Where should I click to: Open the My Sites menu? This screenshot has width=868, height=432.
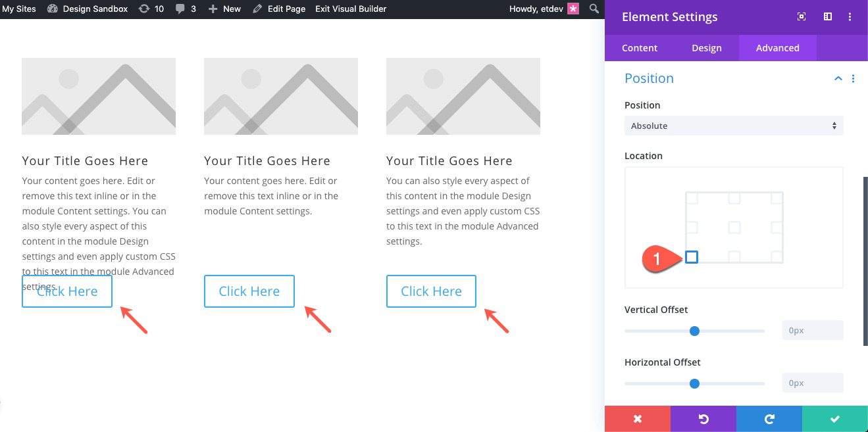coord(18,9)
